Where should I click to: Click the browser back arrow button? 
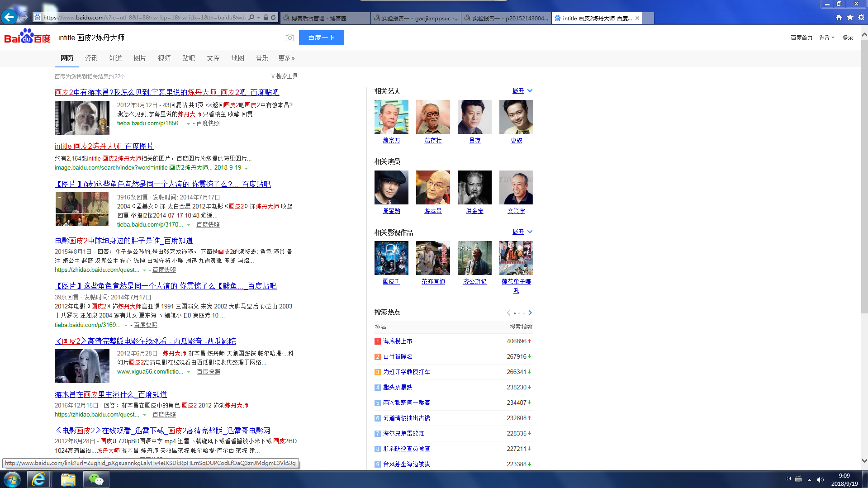point(9,17)
